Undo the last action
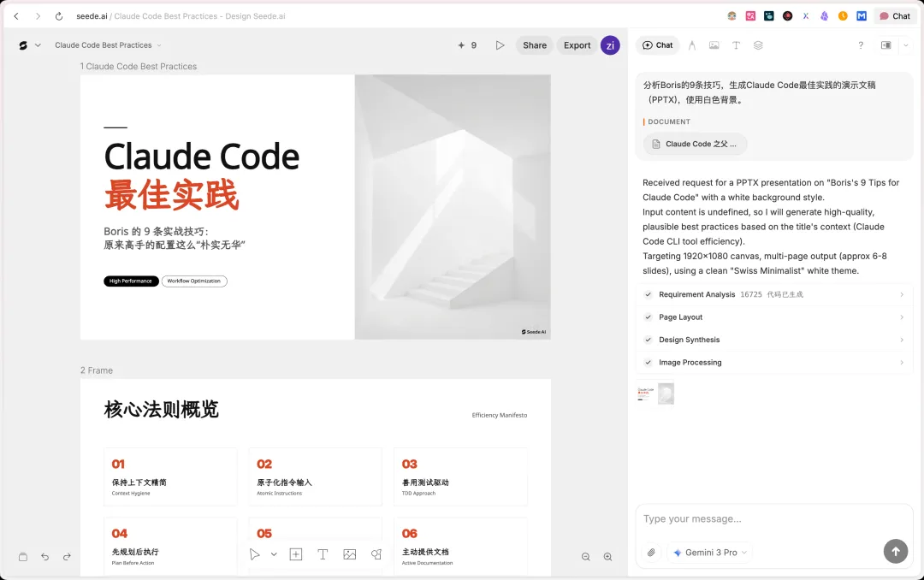The image size is (924, 580). tap(44, 557)
